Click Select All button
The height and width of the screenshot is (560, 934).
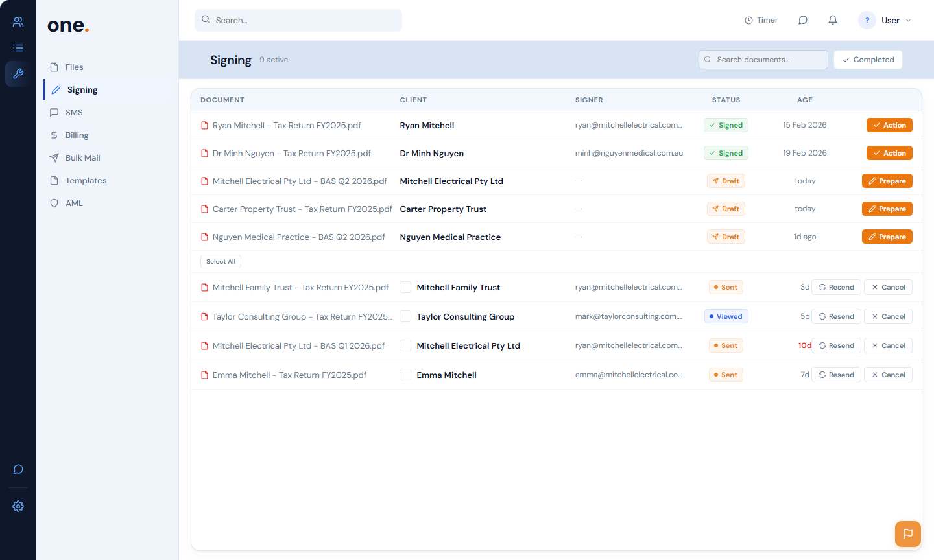(221, 262)
